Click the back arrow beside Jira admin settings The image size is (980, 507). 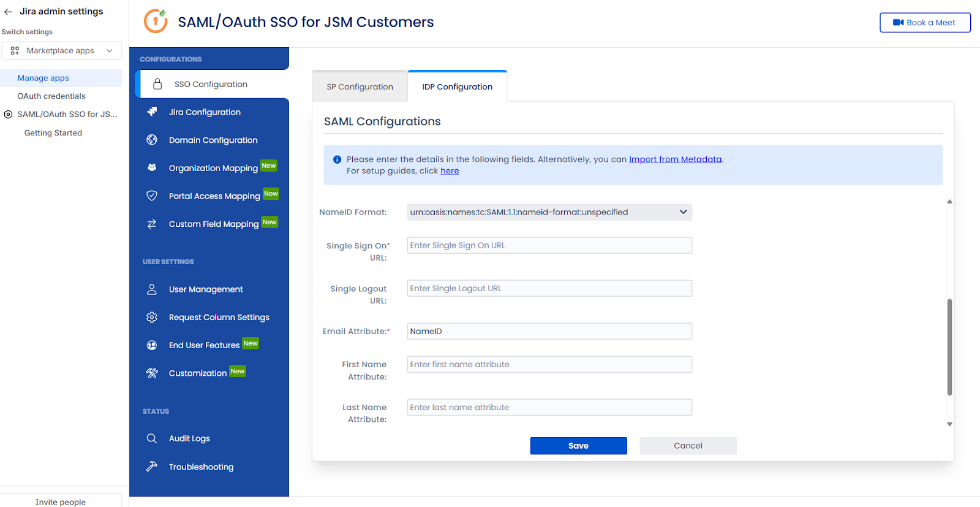pos(8,12)
